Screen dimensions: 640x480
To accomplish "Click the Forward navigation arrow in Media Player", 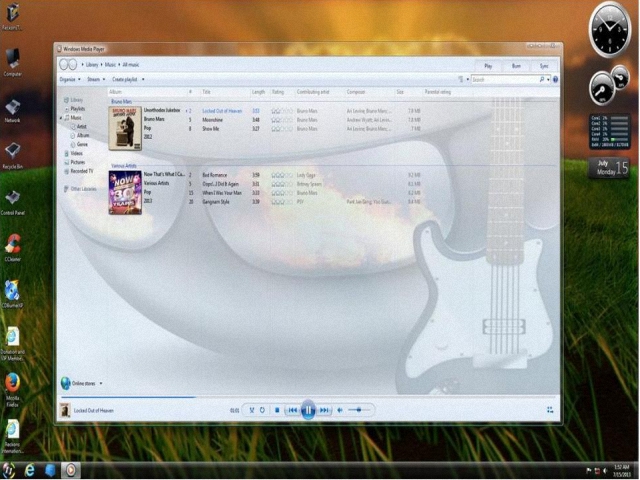I will pyautogui.click(x=73, y=64).
